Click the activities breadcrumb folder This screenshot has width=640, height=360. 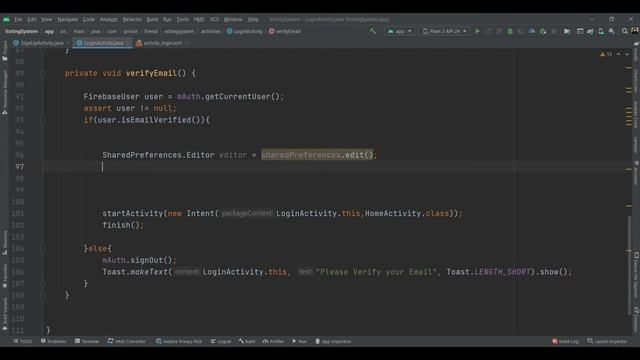[211, 31]
